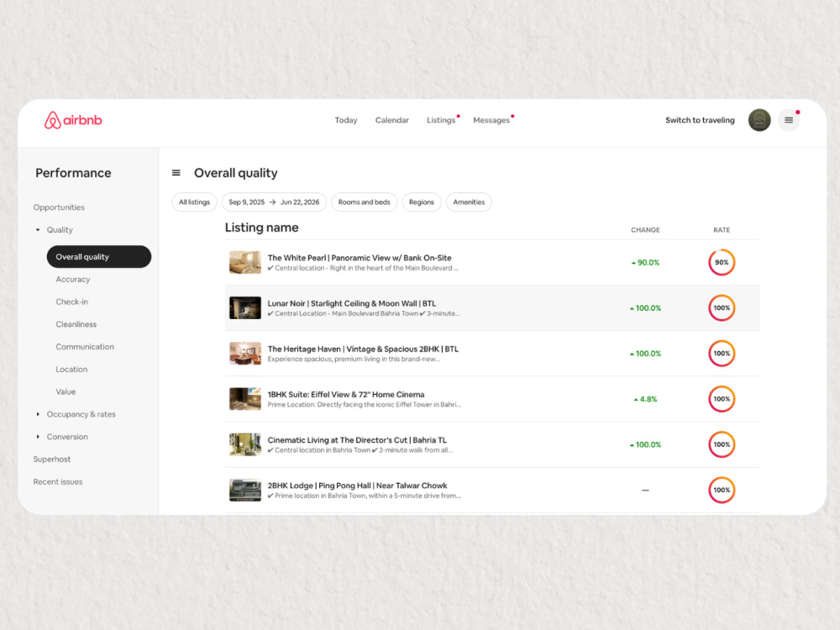Click The Heritage Haven | Vintage title
The image size is (840, 630).
tap(363, 349)
